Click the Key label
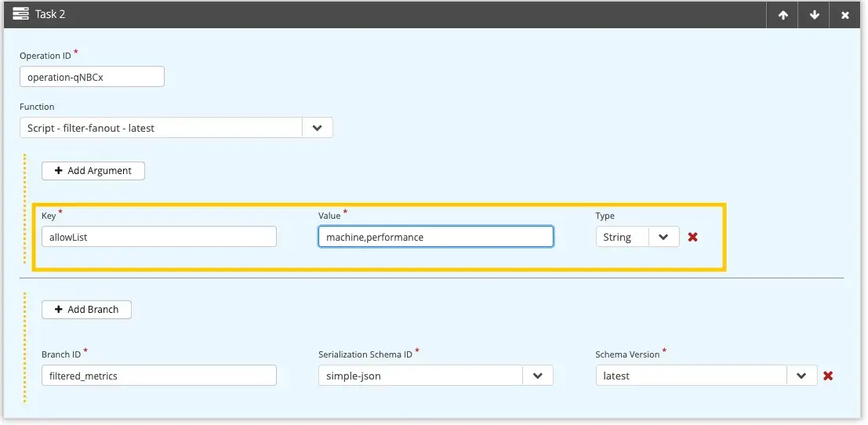 click(x=49, y=216)
